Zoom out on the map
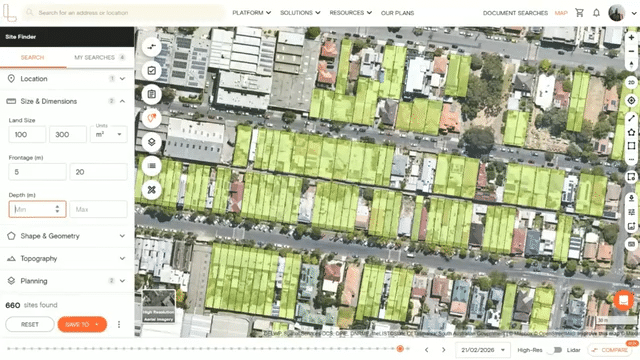Screen dimensions: 640x360 pos(631,51)
